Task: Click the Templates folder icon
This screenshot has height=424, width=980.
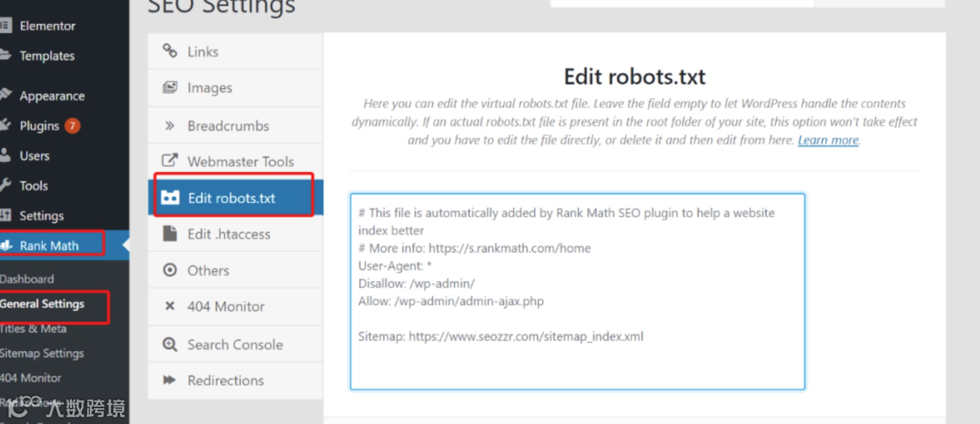Action: coord(5,55)
